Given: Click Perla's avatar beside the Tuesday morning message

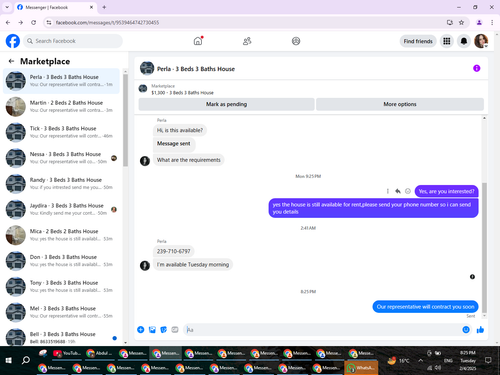Looking at the screenshot, I should click(145, 265).
